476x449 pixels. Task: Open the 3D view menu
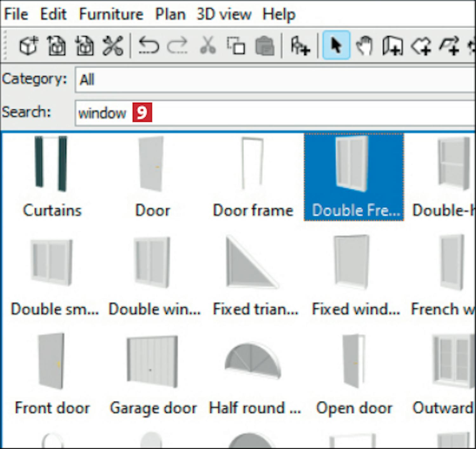224,14
